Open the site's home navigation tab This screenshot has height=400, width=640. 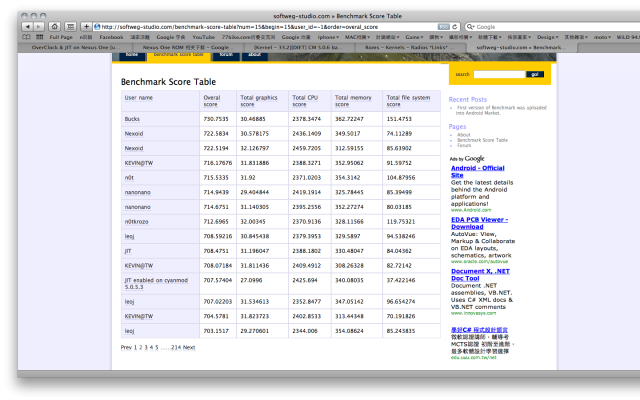pyautogui.click(x=131, y=56)
